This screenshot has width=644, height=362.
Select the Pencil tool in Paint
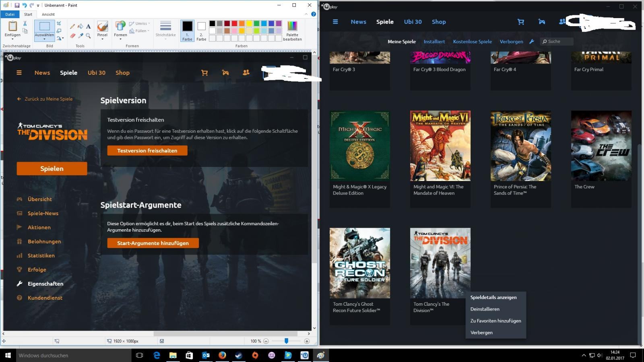pyautogui.click(x=72, y=27)
